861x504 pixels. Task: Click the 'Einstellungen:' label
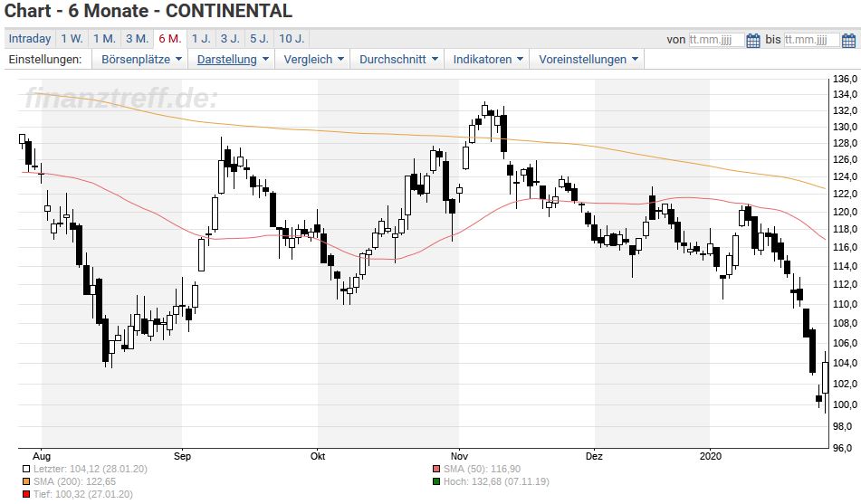pyautogui.click(x=45, y=60)
